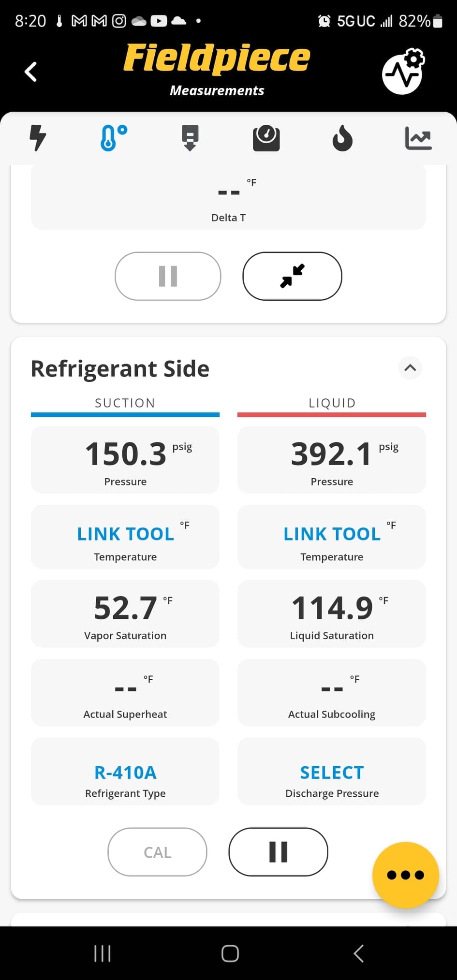Collapse the air side view button
The image size is (457, 980).
292,276
